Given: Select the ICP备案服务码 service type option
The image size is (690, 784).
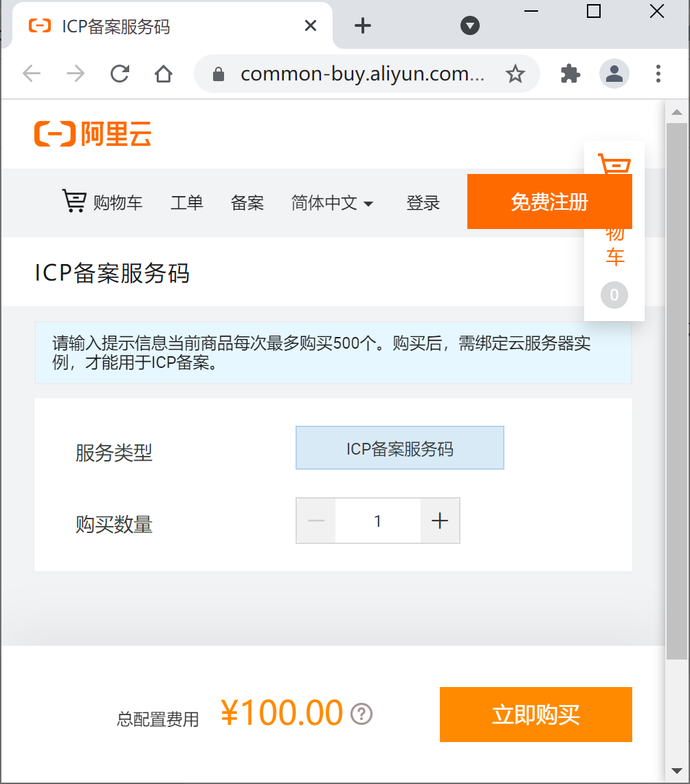Looking at the screenshot, I should pos(400,448).
